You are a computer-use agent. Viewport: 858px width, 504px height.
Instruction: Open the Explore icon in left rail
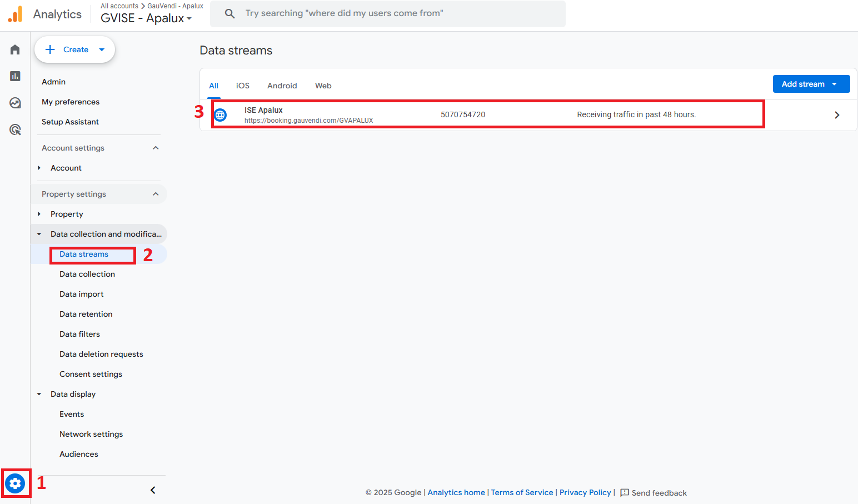(x=15, y=103)
